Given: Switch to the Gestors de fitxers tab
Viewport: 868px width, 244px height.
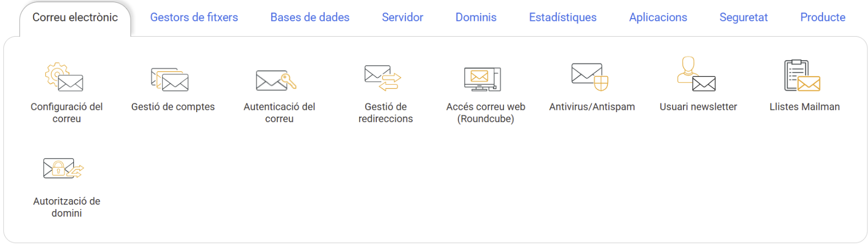Looking at the screenshot, I should click(194, 18).
